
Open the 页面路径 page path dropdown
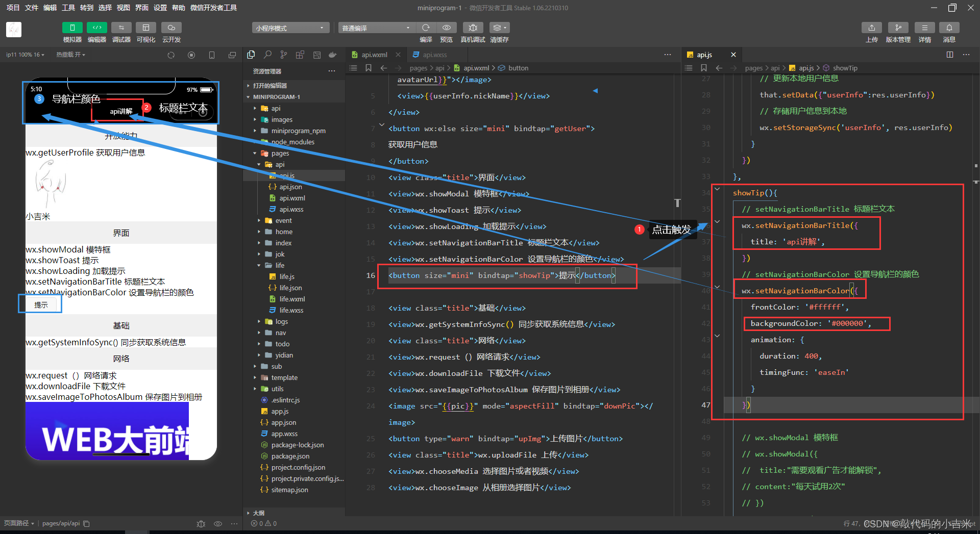pyautogui.click(x=19, y=523)
